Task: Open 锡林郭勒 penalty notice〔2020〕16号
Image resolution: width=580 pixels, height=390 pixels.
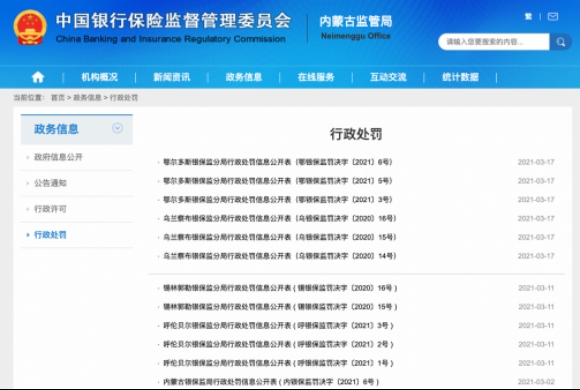Action: point(280,288)
